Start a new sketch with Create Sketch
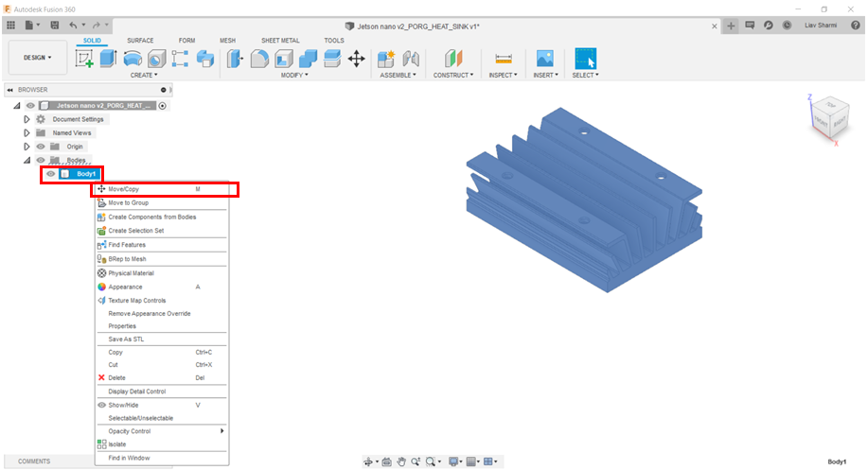The width and height of the screenshot is (868, 470). click(84, 59)
